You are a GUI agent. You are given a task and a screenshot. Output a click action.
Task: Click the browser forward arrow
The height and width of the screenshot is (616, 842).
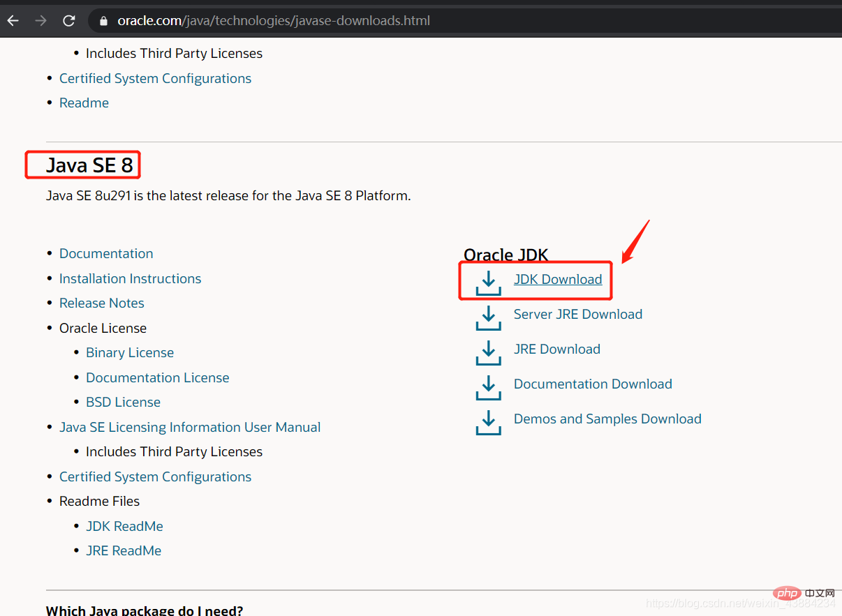(40, 21)
